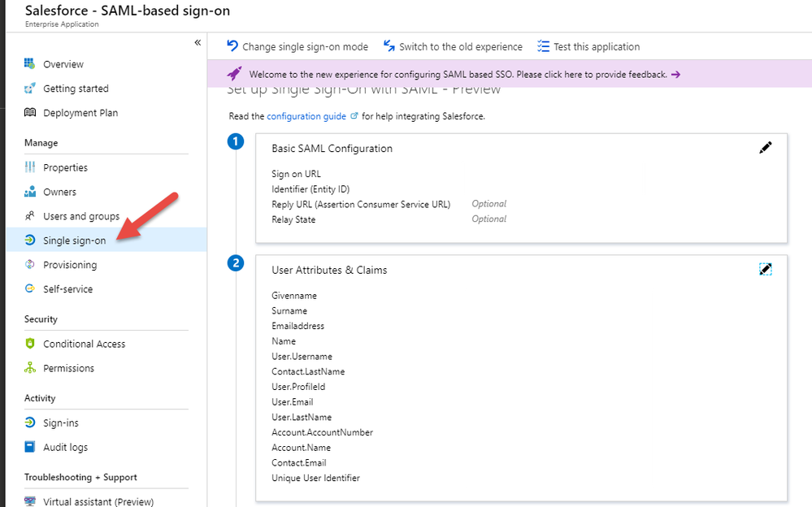This screenshot has width=812, height=507.
Task: Click the Self-service icon
Action: [x=29, y=288]
